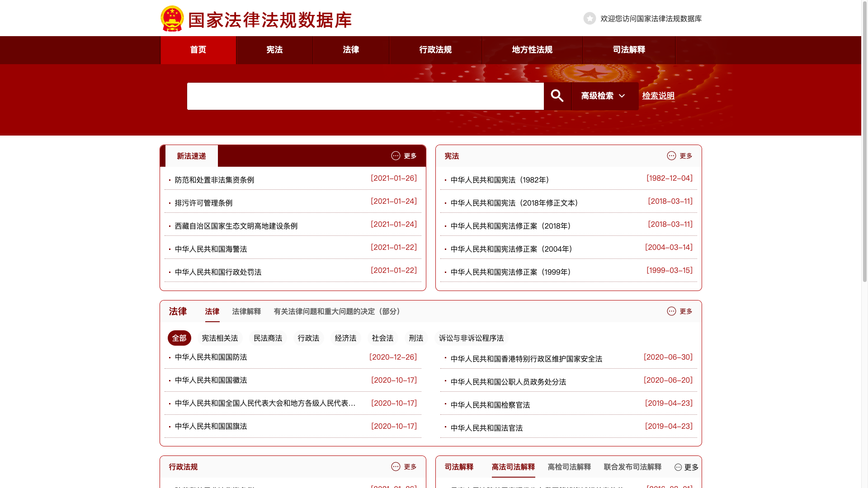868x488 pixels.
Task: Open 中华人民共和国海警法
Action: [x=211, y=249]
